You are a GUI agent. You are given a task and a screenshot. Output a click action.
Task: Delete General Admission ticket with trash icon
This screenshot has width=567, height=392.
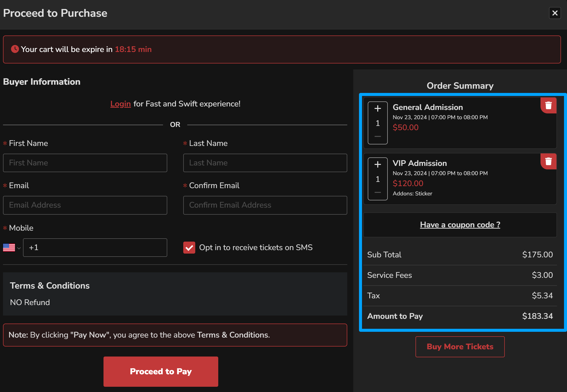tap(548, 105)
